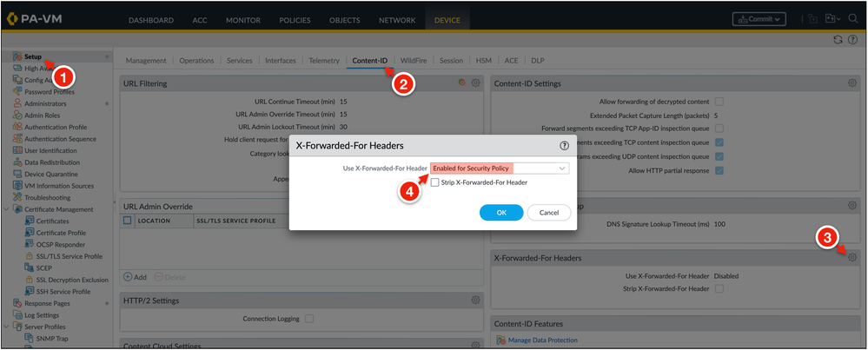Click the Administrators icon in sidebar
Viewport: 868px width, 350px height.
(x=17, y=103)
